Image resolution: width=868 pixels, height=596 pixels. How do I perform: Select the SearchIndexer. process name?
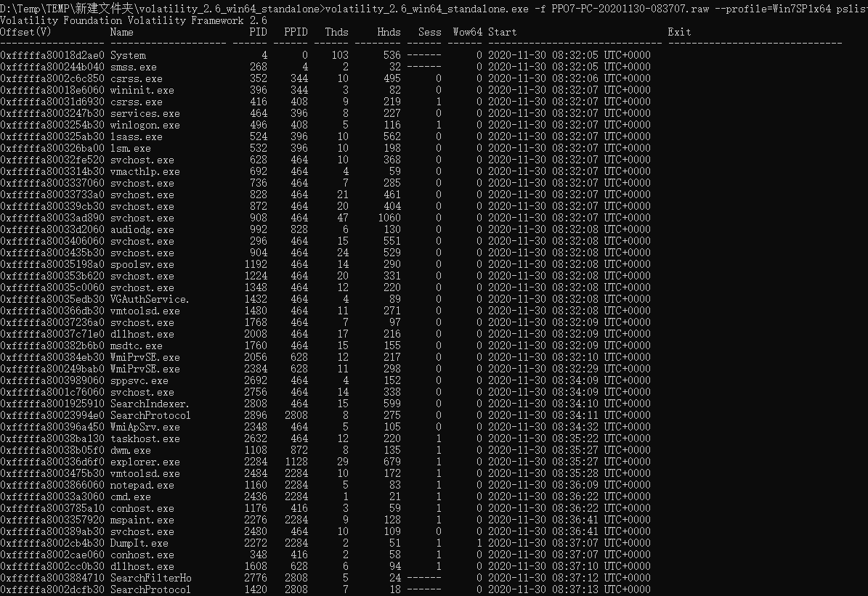coord(150,404)
